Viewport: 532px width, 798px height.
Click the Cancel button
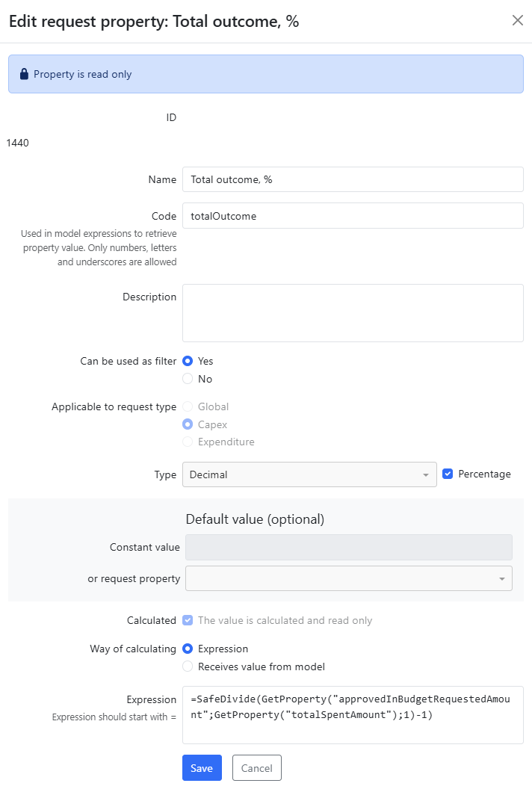point(256,768)
